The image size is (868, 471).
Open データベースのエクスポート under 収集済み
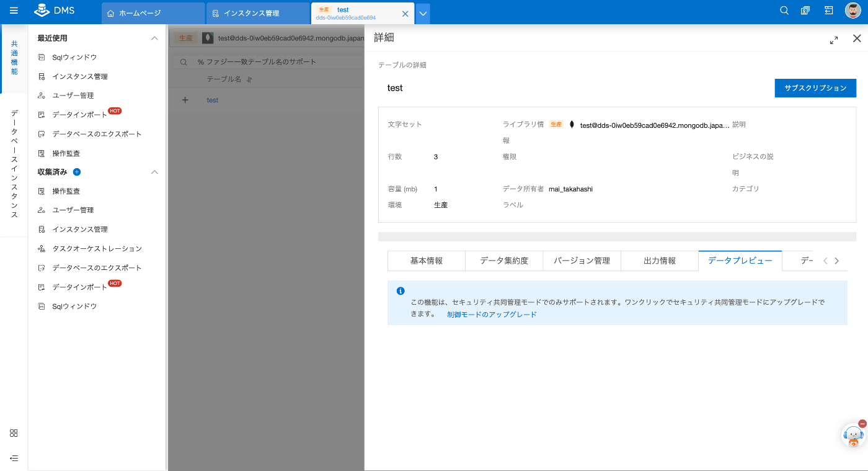point(97,267)
